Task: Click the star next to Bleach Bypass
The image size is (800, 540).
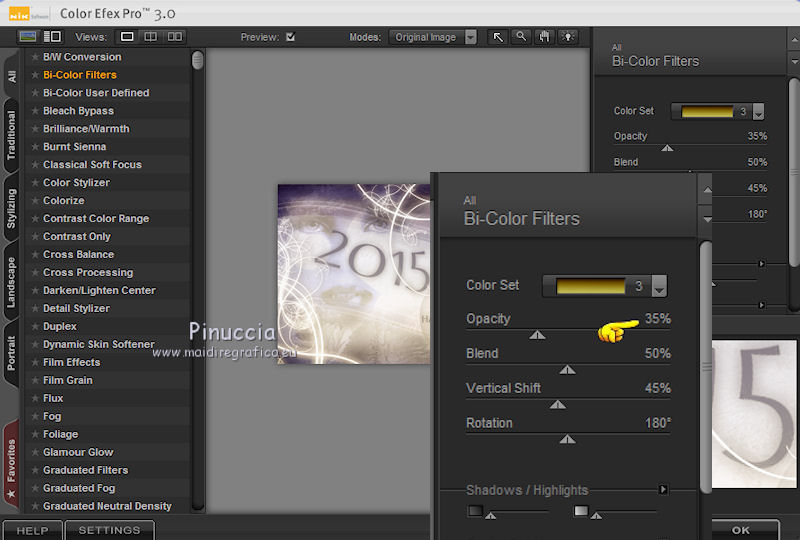Action: [x=35, y=111]
